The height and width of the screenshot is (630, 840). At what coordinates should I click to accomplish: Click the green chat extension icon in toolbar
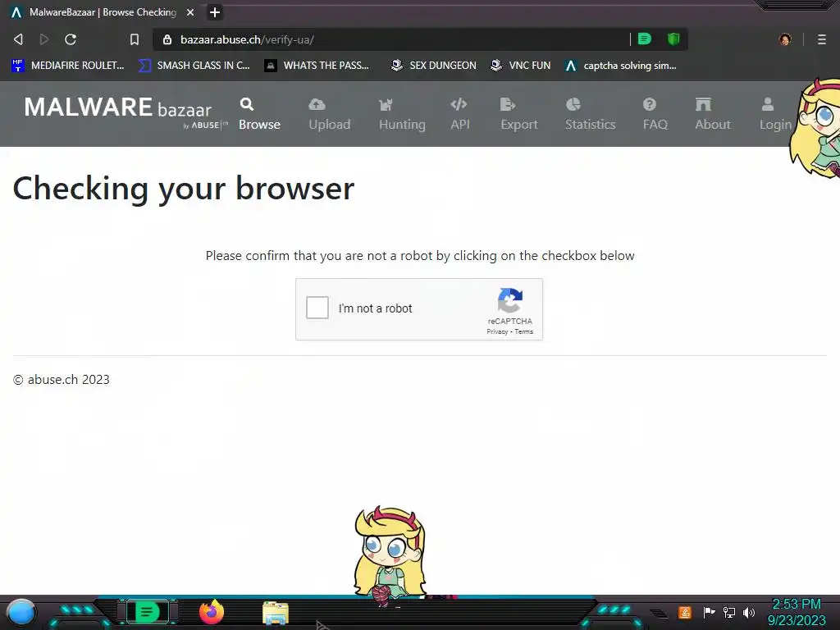645,39
